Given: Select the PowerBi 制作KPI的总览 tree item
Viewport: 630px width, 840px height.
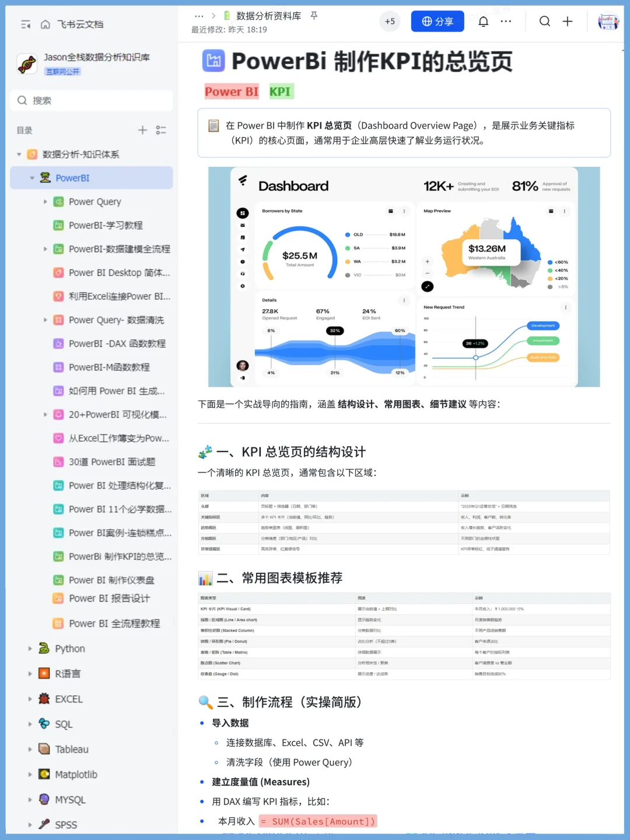Looking at the screenshot, I should [x=120, y=556].
